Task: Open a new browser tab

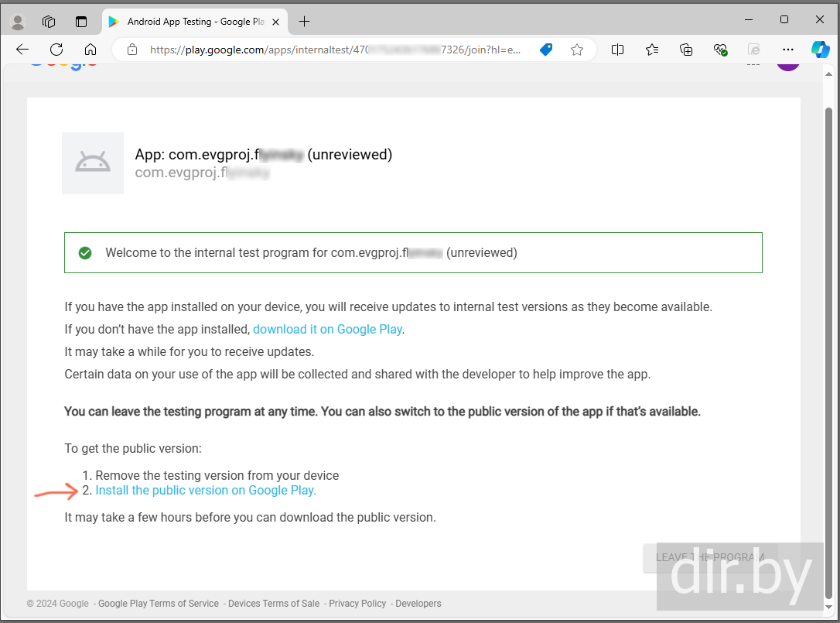Action: click(304, 22)
